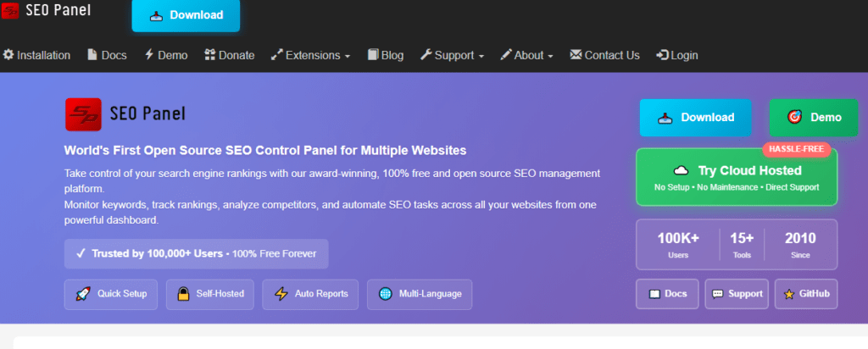Click the book icon beside Blog
868x349 pixels.
[373, 55]
